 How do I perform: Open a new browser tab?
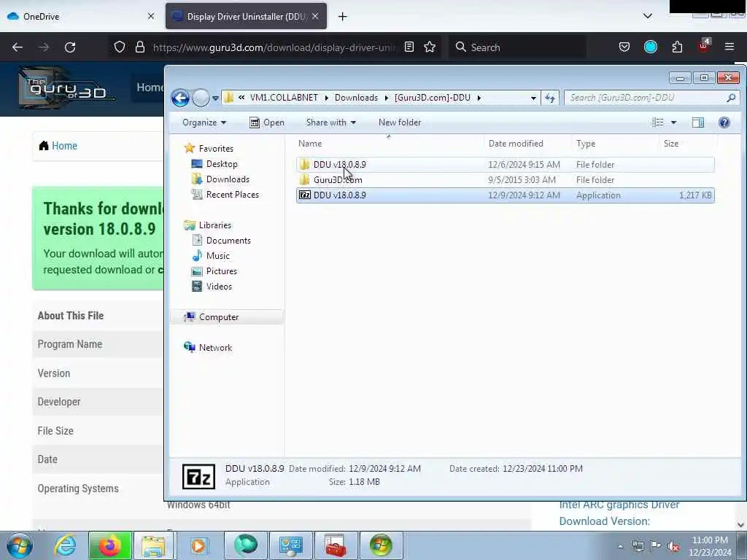(343, 17)
